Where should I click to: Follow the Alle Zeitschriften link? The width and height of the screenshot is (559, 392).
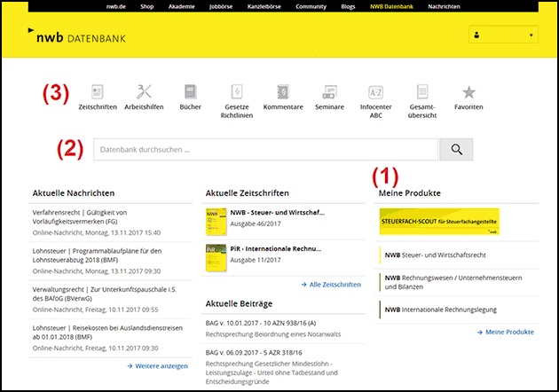point(330,285)
